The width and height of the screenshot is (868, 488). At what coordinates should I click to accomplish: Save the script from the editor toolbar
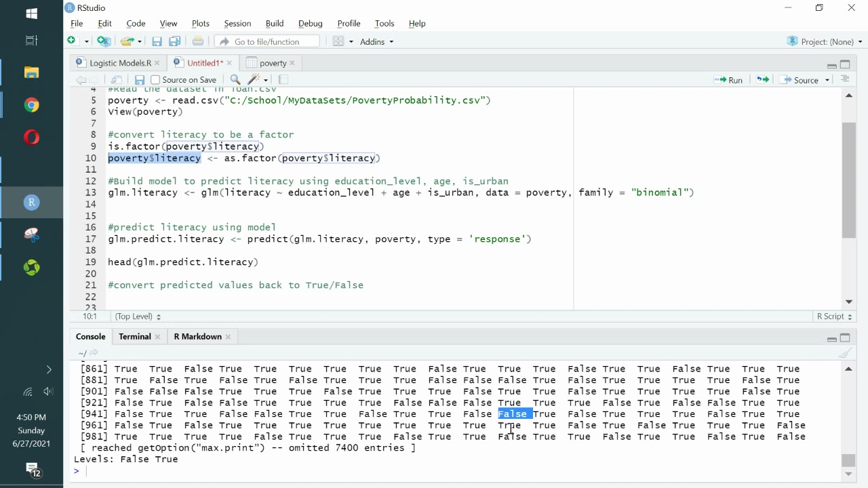coord(140,80)
